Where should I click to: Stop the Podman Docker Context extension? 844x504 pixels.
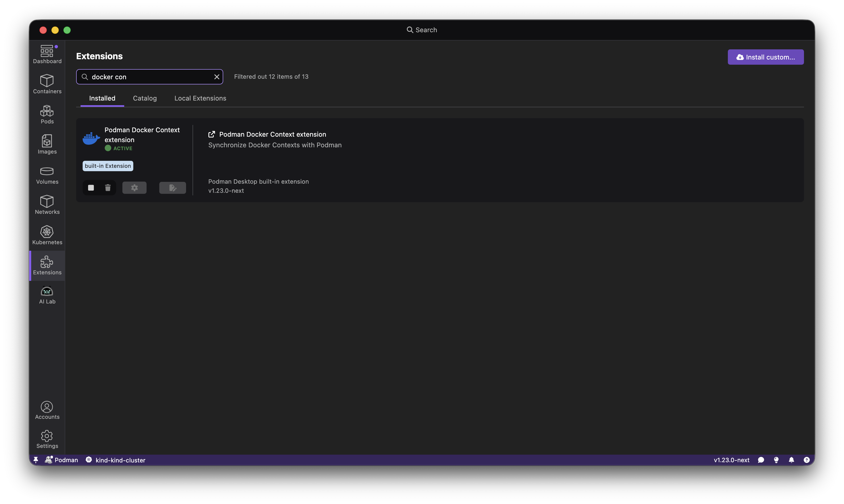click(x=91, y=188)
